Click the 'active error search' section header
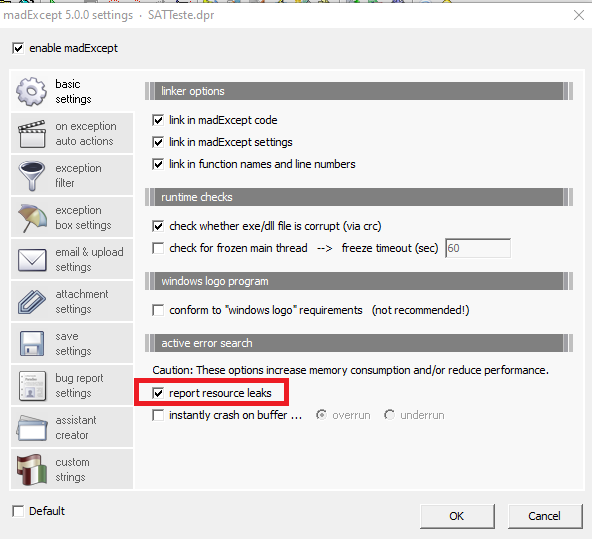Viewport: 592px width, 539px height. pos(359,343)
